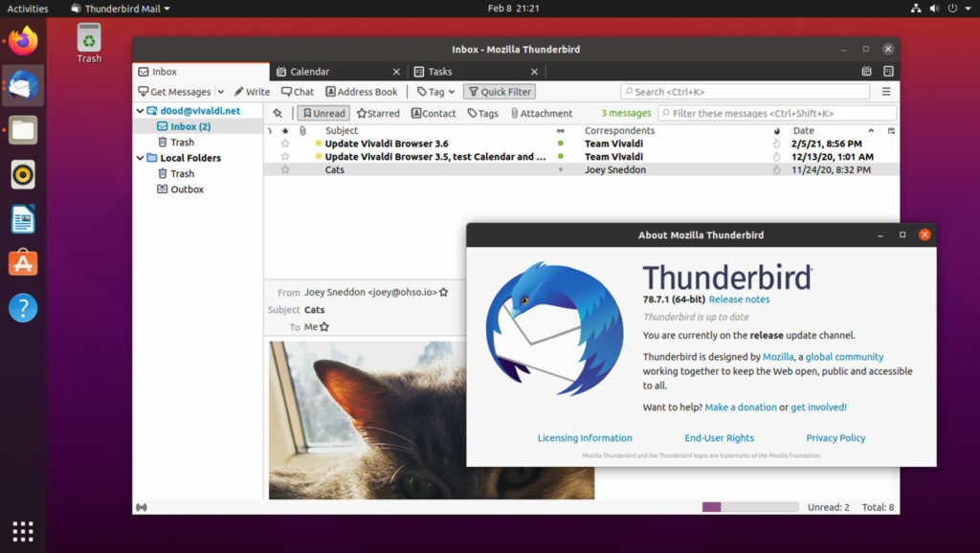The height and width of the screenshot is (553, 980).
Task: Click the Make a donation link
Action: click(x=741, y=408)
